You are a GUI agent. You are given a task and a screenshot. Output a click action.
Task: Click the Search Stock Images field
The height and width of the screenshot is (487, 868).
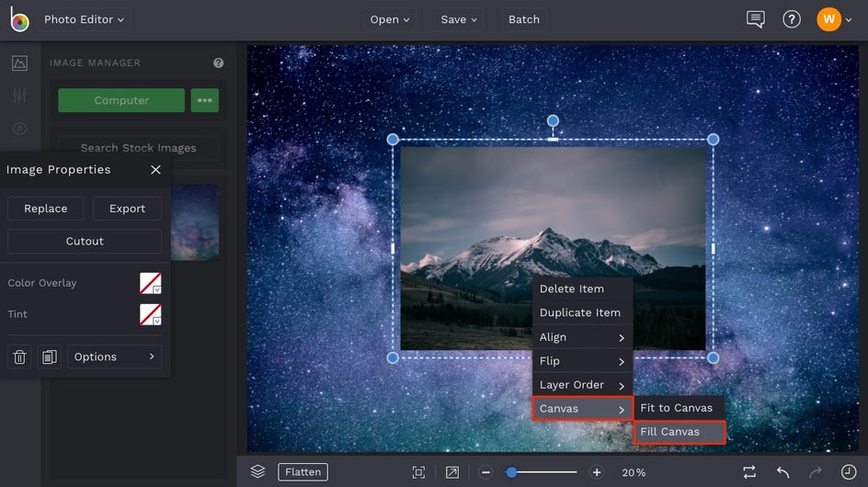139,148
